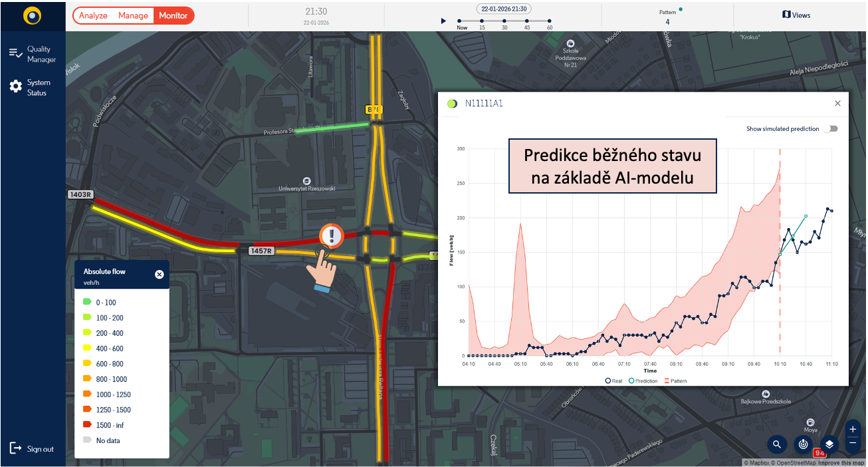Open the map layers button

tap(829, 444)
